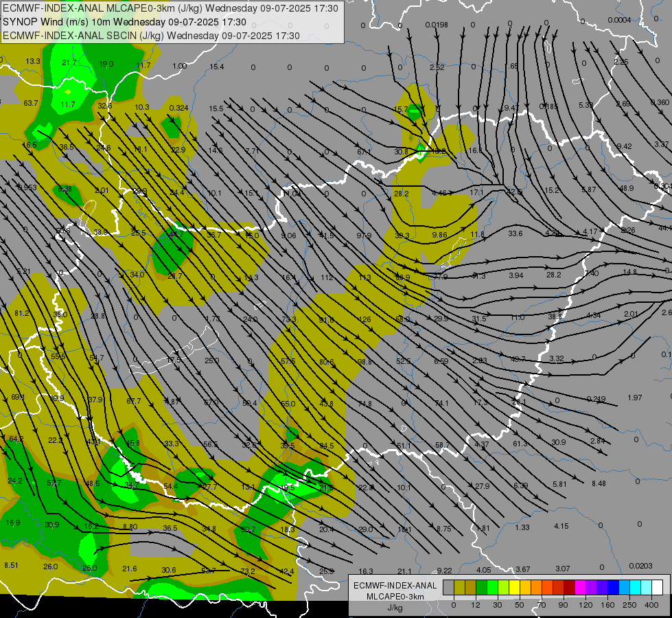Click the header line 'SYNOP Wind (m/s) 10m'
Image resolution: width=672 pixels, height=618 pixels.
[57, 22]
